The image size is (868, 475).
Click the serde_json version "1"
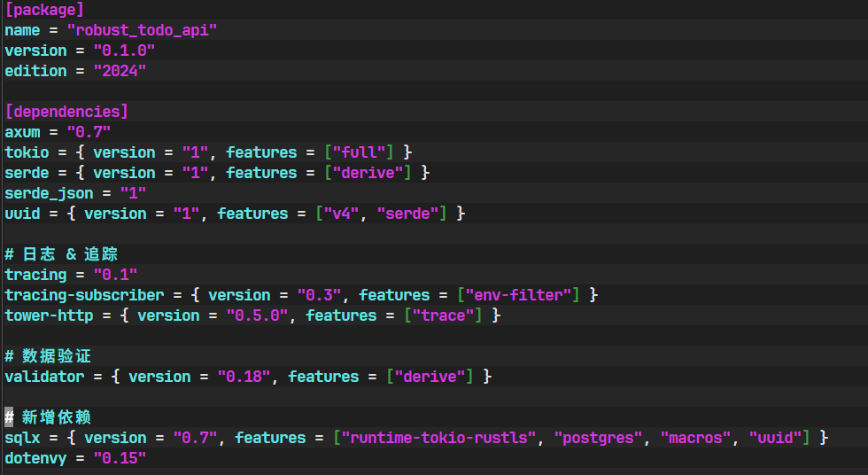click(133, 193)
